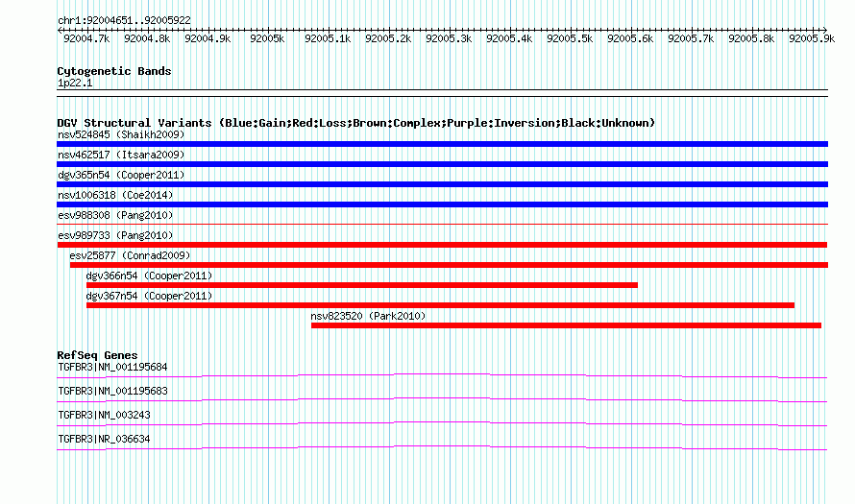The height and width of the screenshot is (504, 855).
Task: Click the dgv365n54 (Cooper2011) label text
Action: [x=121, y=175]
